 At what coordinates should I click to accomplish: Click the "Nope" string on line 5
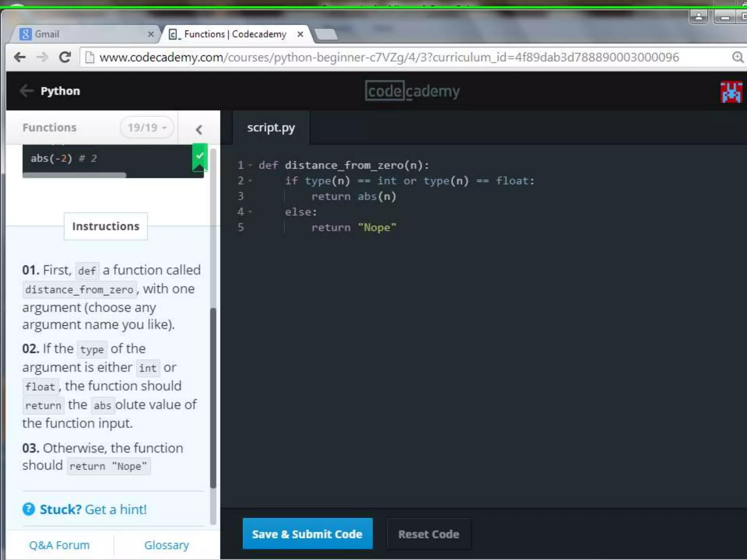(x=377, y=227)
